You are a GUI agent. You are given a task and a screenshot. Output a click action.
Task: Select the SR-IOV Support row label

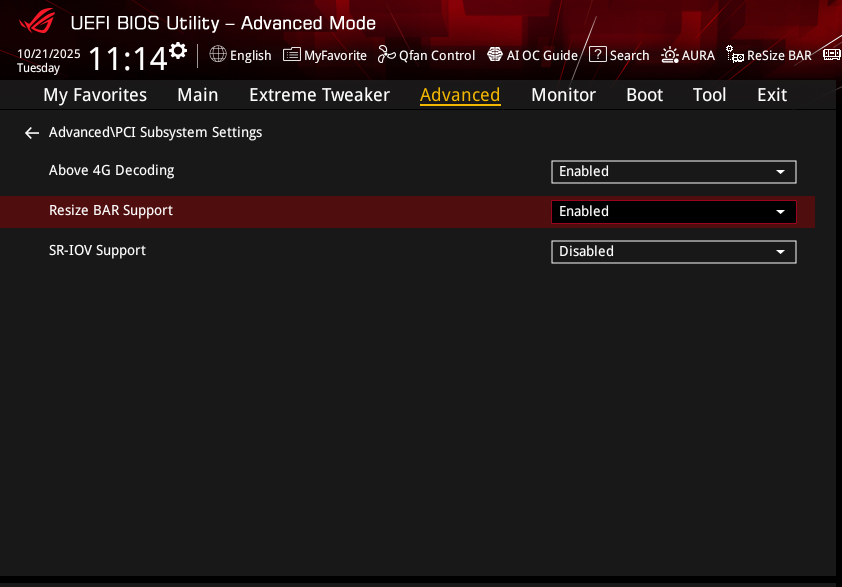97,250
